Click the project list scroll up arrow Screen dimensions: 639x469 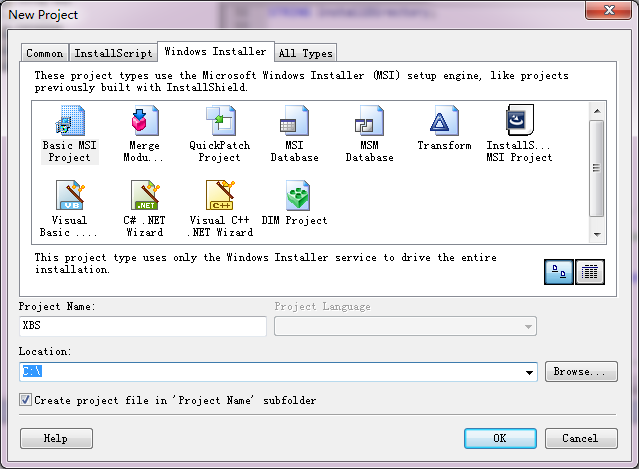[x=597, y=111]
